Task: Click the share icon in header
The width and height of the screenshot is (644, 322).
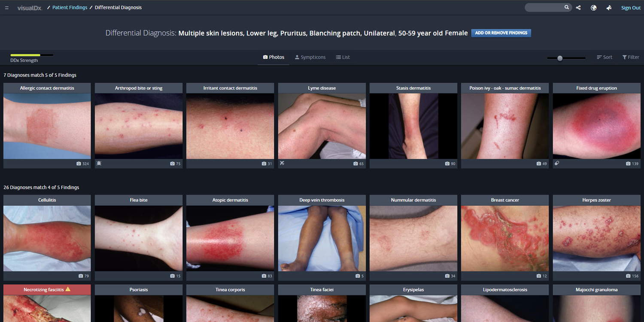Action: (578, 8)
